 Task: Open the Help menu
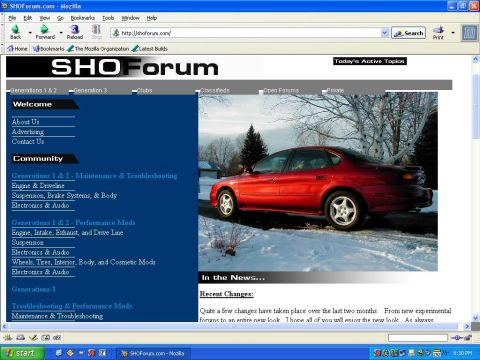[152, 18]
